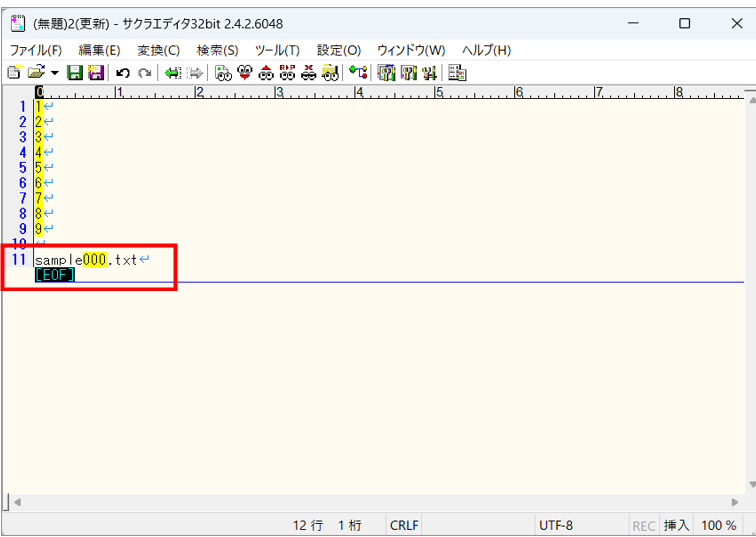Click the 100 % zoom indicator
The width and height of the screenshot is (756, 537).
[x=718, y=525]
